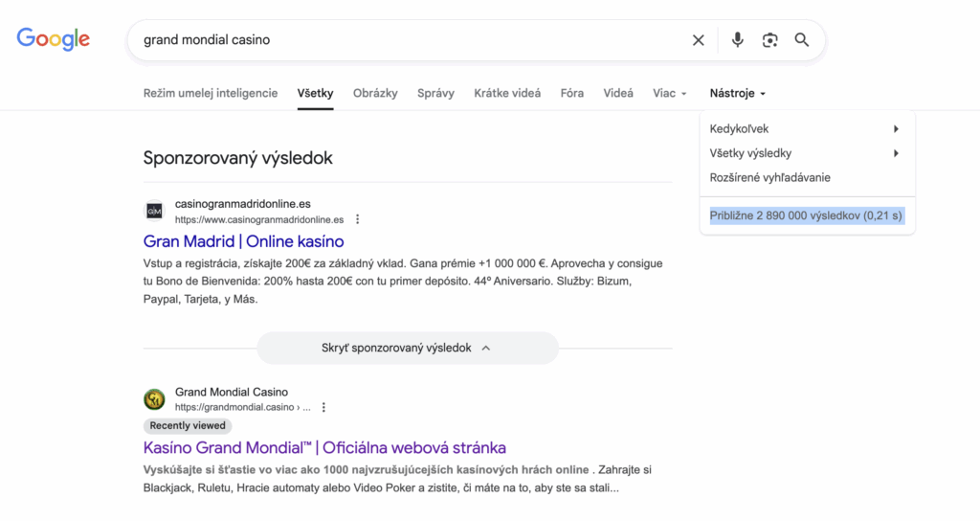Image resolution: width=980 pixels, height=521 pixels.
Task: Click the Grand Mondial Casino favicon
Action: [154, 399]
